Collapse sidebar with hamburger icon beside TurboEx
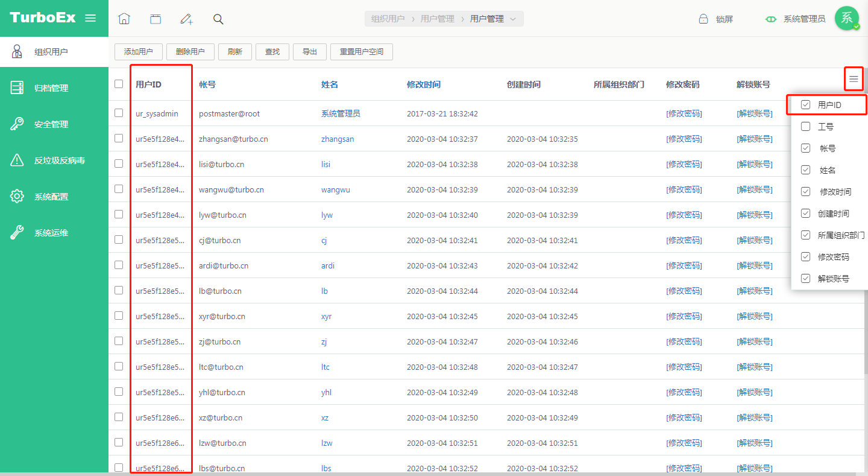This screenshot has height=476, width=868. click(90, 18)
